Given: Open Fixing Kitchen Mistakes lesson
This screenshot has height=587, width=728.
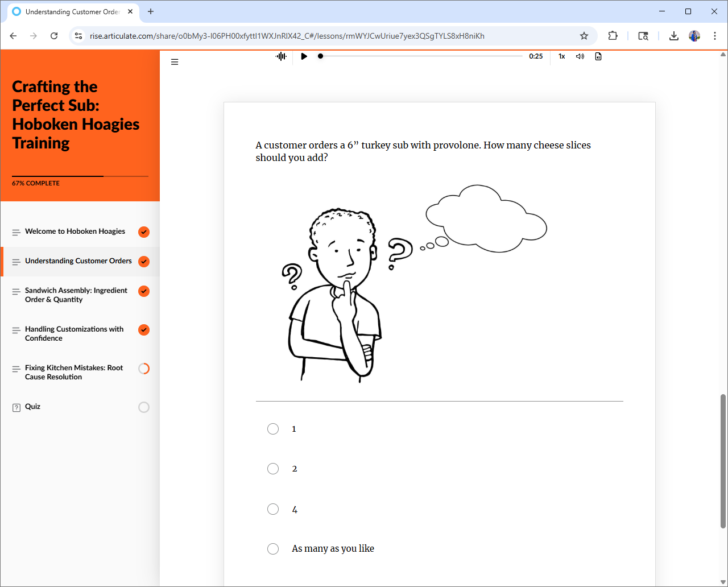Looking at the screenshot, I should [74, 372].
